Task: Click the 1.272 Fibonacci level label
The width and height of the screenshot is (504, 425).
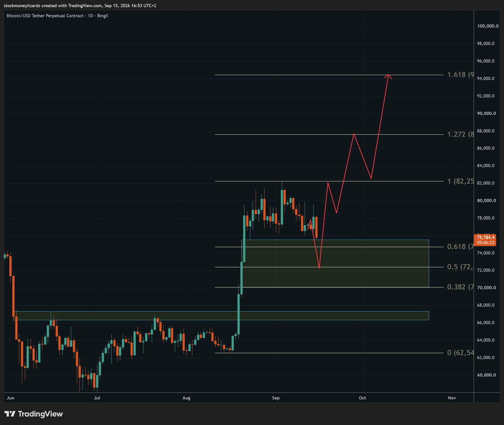Action: point(461,134)
